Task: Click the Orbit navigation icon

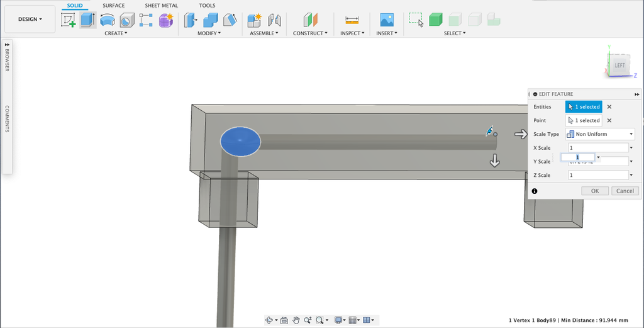Action: click(269, 320)
